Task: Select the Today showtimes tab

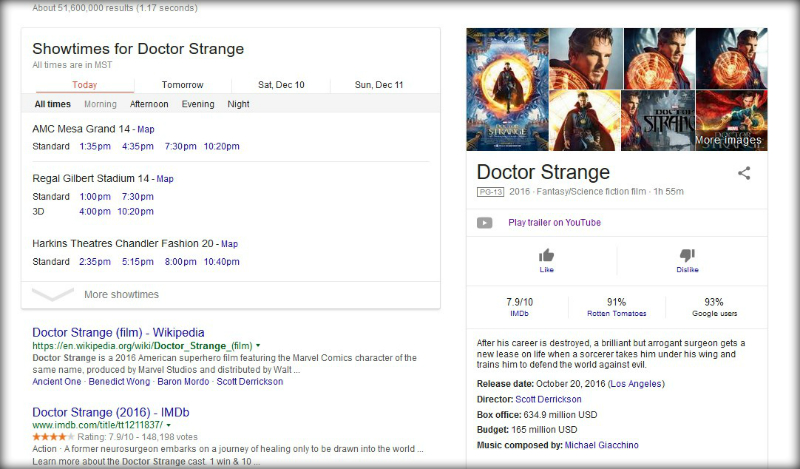Action: click(x=85, y=85)
